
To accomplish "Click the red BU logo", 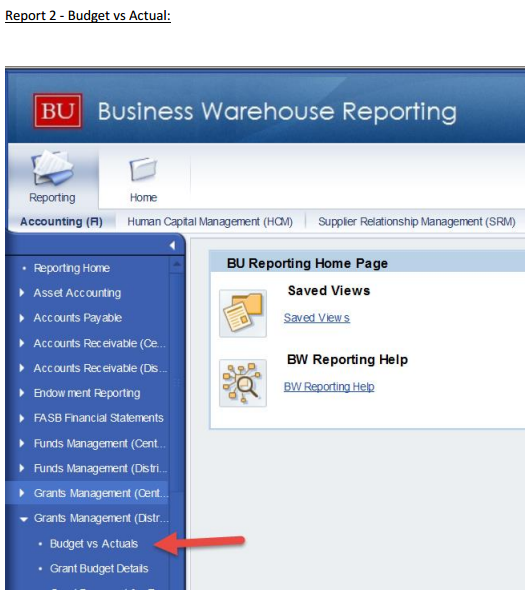I will 58,111.
